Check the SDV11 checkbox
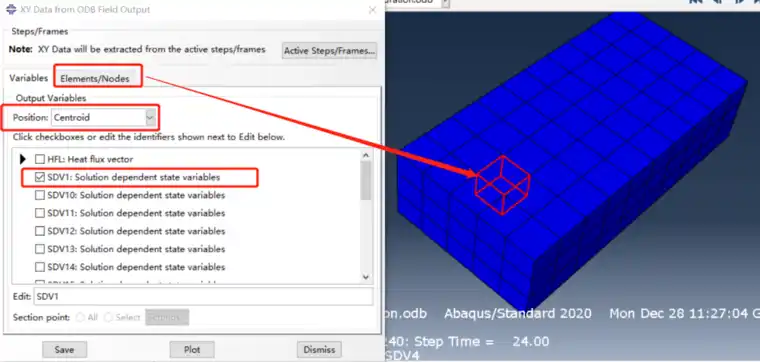The image size is (760, 362). point(40,213)
